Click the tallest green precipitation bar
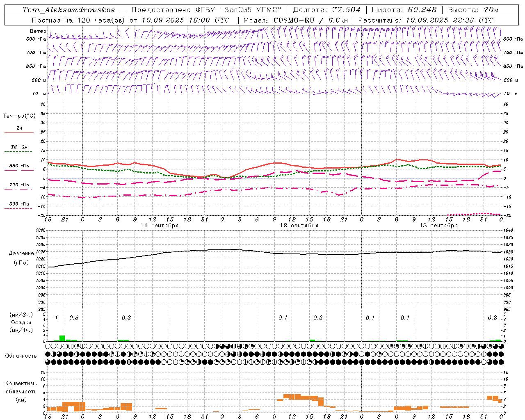The width and height of the screenshot is (525, 420). pyautogui.click(x=62, y=338)
